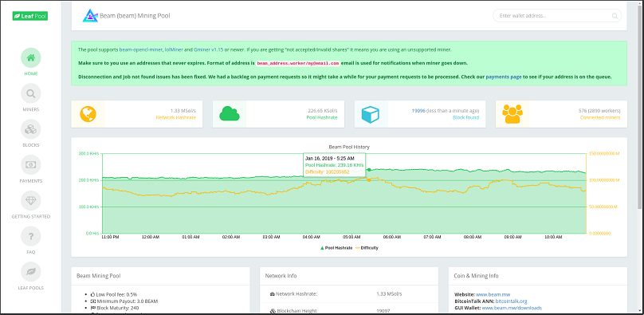
Task: Open the Payments money icon
Action: click(x=31, y=165)
